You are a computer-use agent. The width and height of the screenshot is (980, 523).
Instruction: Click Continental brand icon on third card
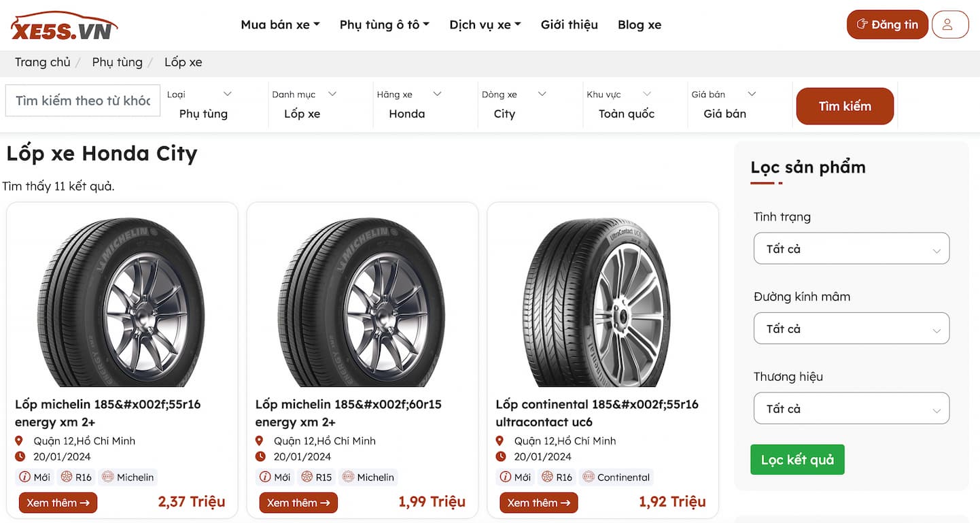pyautogui.click(x=588, y=477)
